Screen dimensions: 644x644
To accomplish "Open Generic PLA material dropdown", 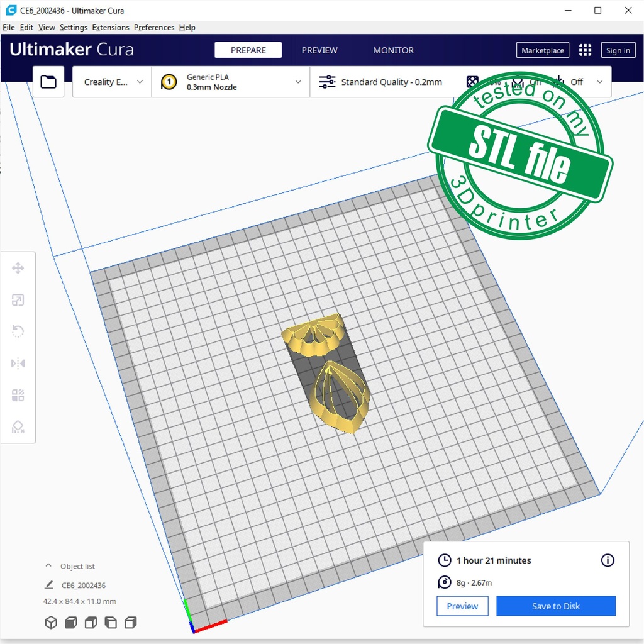I will click(231, 82).
